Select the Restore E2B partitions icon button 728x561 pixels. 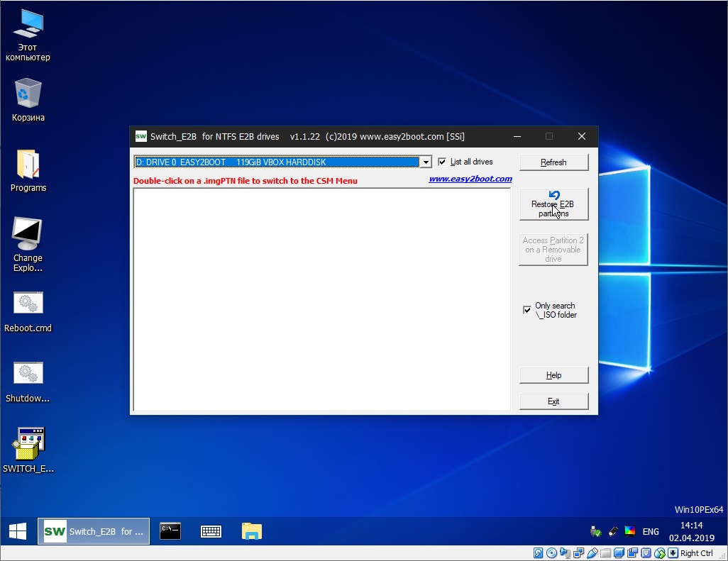[553, 204]
